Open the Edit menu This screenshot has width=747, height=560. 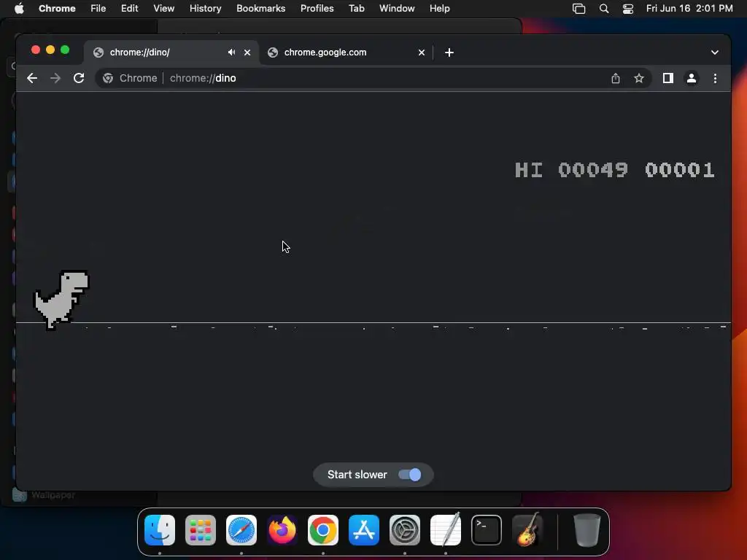130,9
